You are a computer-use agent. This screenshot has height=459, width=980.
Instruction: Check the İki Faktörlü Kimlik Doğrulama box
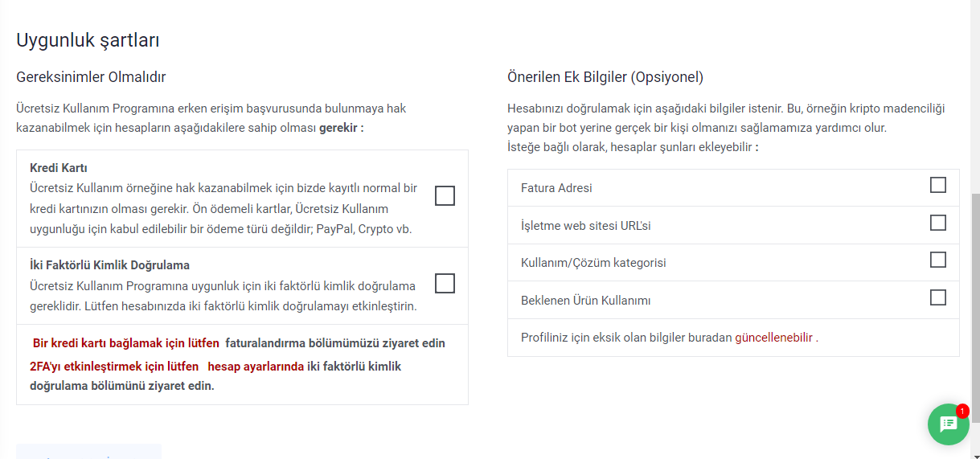[x=445, y=283]
